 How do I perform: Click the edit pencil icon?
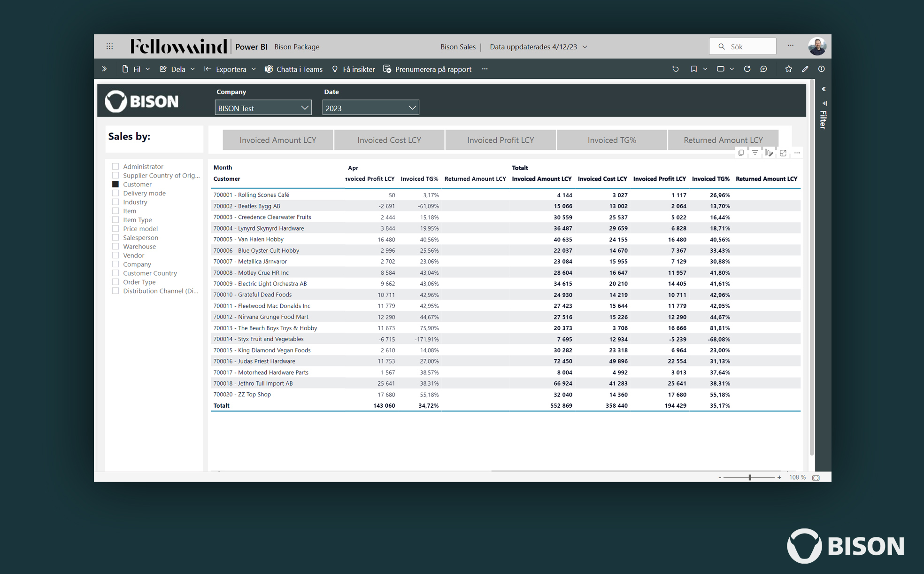pyautogui.click(x=805, y=69)
